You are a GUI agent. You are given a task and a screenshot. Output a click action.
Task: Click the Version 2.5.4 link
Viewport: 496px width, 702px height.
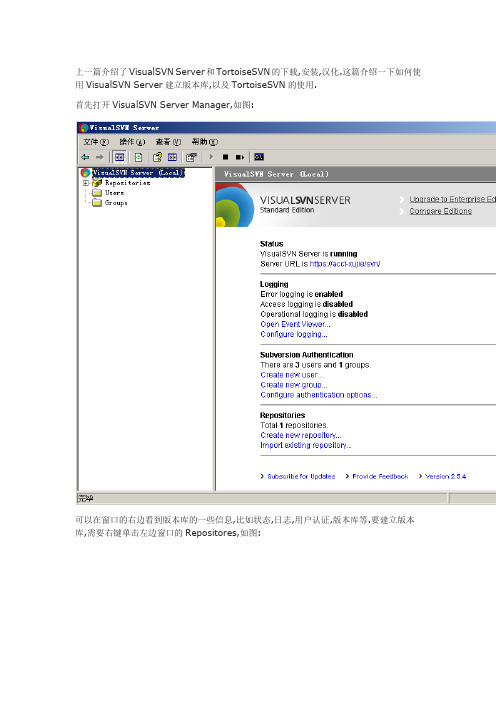point(445,476)
